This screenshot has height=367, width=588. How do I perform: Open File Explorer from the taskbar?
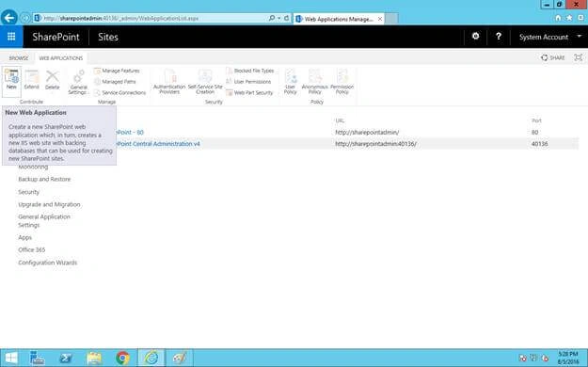94,358
